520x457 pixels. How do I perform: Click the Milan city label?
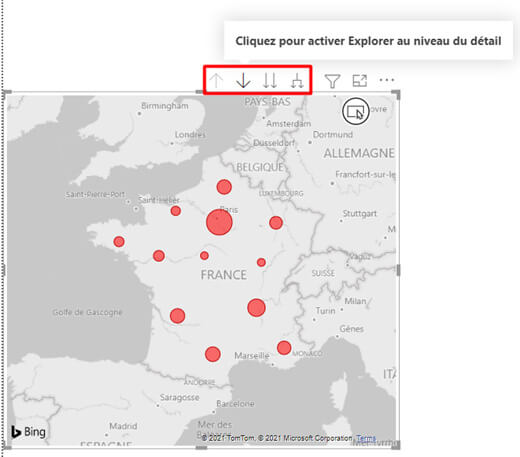click(355, 301)
